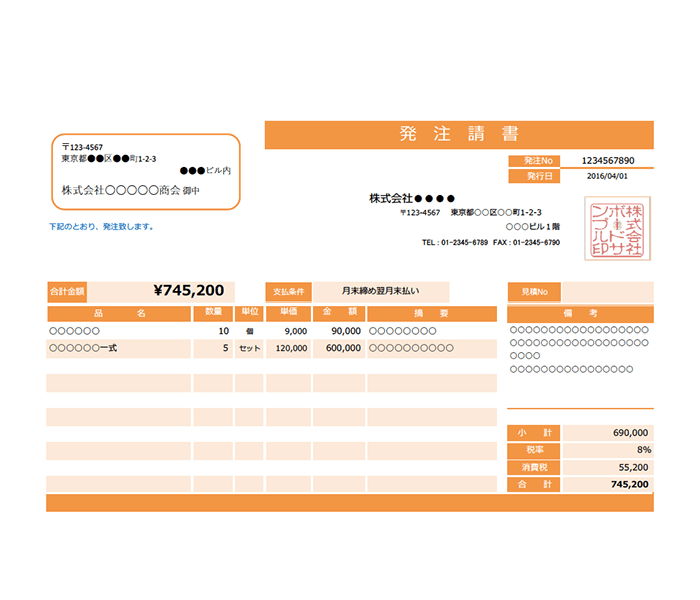Click the issue date 2016/04/01
The height and width of the screenshot is (600, 700).
click(607, 176)
